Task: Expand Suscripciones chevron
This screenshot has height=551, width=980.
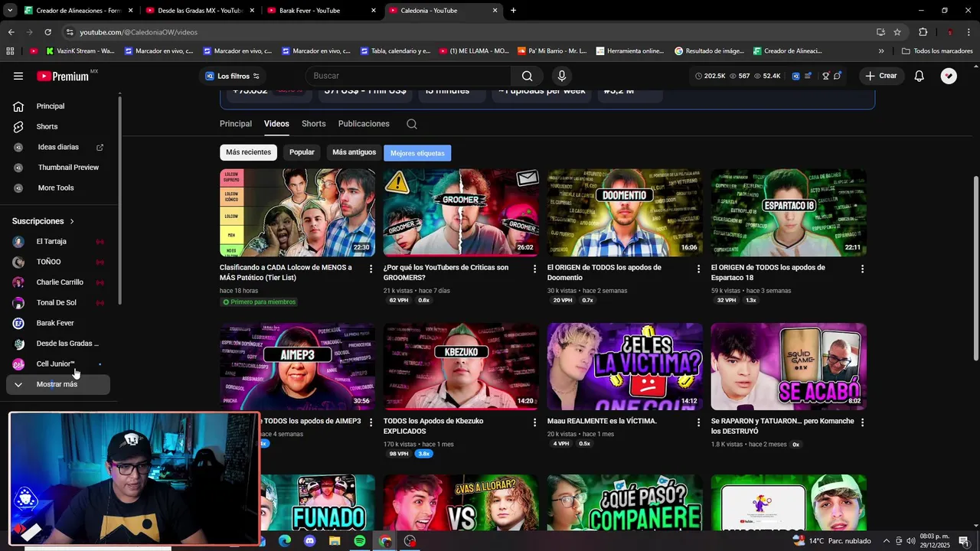Action: point(72,221)
